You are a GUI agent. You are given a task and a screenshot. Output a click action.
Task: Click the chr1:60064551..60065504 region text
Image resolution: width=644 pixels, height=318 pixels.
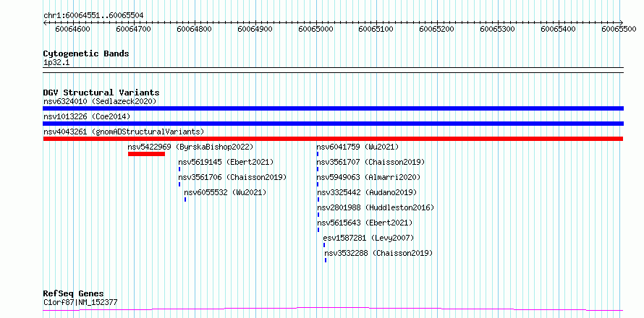coord(93,16)
